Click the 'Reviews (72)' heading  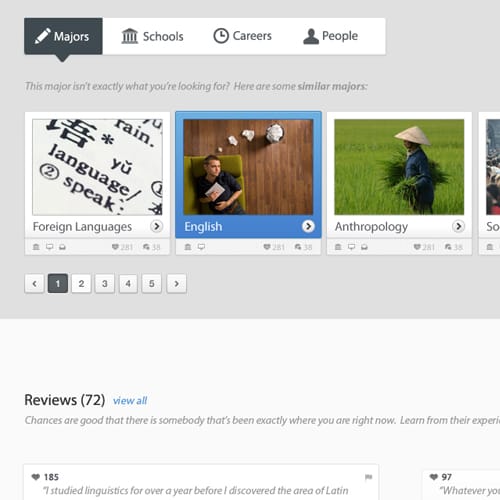[x=65, y=400]
